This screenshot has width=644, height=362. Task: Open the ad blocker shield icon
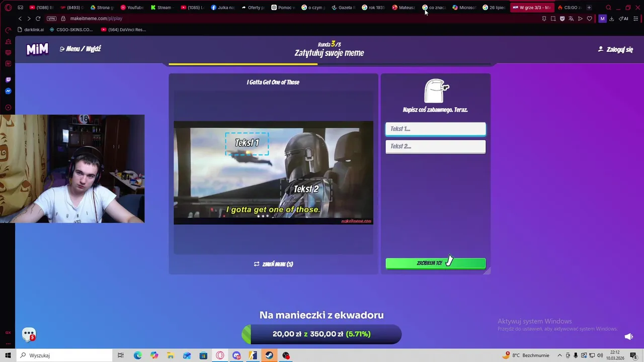click(562, 19)
